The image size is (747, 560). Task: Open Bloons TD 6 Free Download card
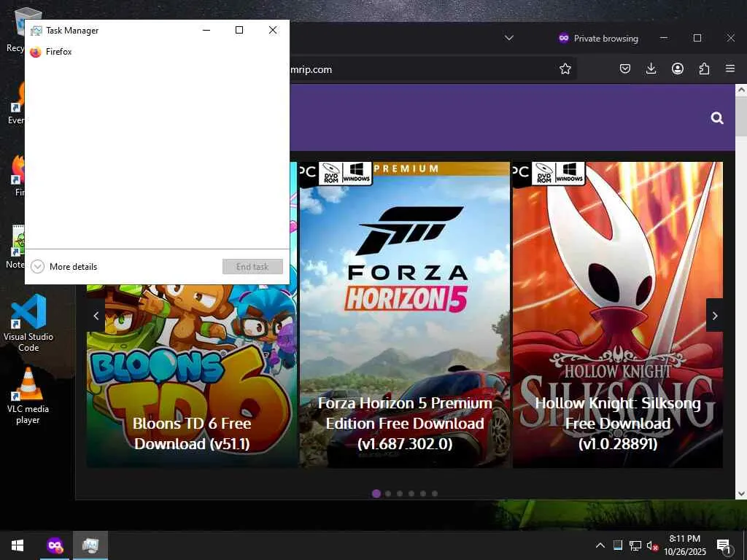click(x=192, y=376)
